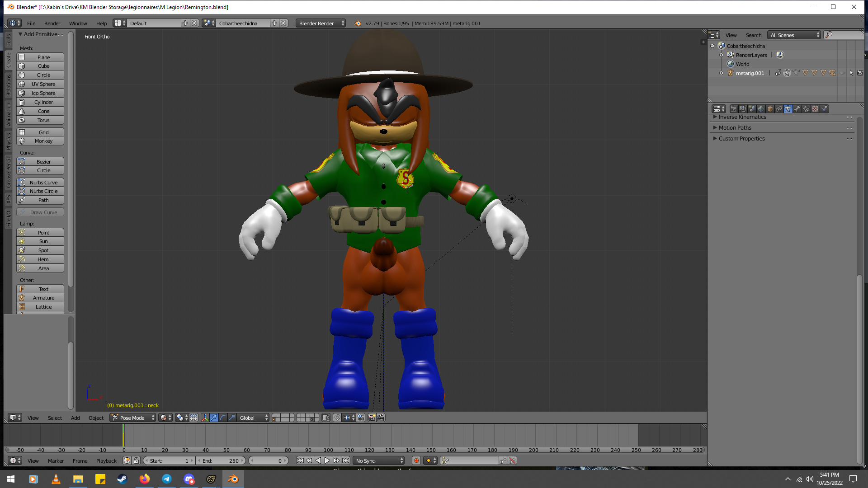The width and height of the screenshot is (868, 488).
Task: Switch to the Physics sidebar tab
Action: pos(8,141)
